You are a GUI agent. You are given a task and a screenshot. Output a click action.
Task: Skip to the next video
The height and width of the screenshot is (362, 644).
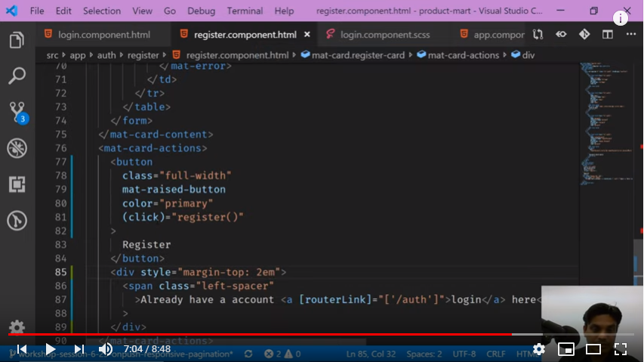point(79,349)
